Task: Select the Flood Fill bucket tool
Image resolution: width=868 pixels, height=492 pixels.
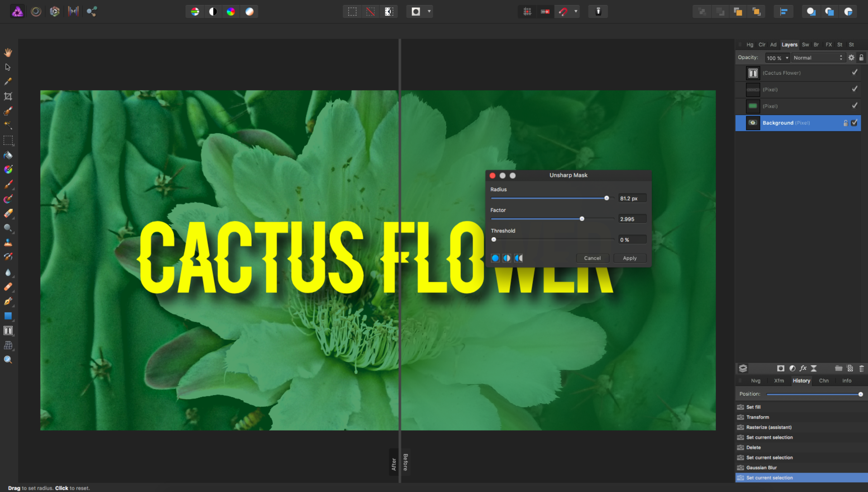Action: pyautogui.click(x=8, y=155)
